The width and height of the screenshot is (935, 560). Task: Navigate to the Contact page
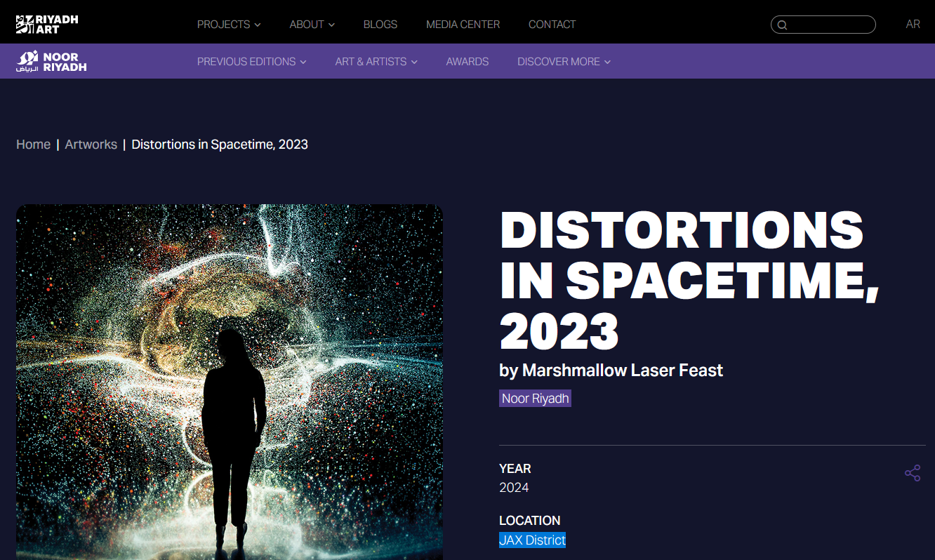tap(552, 25)
